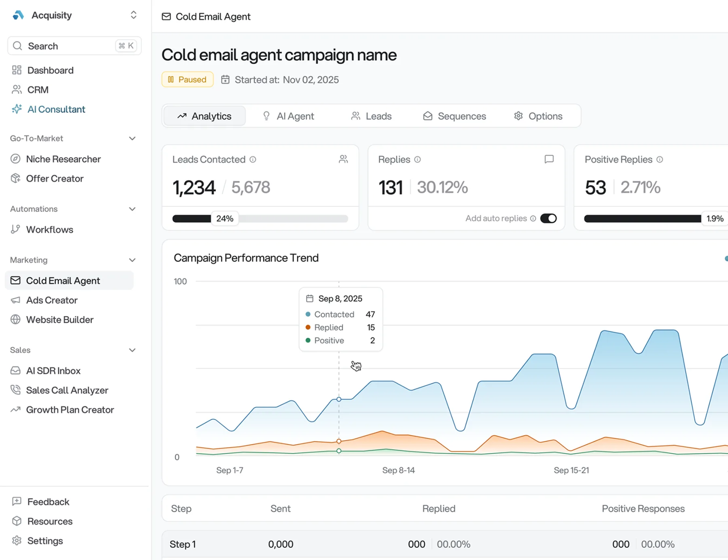
Task: Collapse the Sales section in sidebar
Action: coord(132,350)
